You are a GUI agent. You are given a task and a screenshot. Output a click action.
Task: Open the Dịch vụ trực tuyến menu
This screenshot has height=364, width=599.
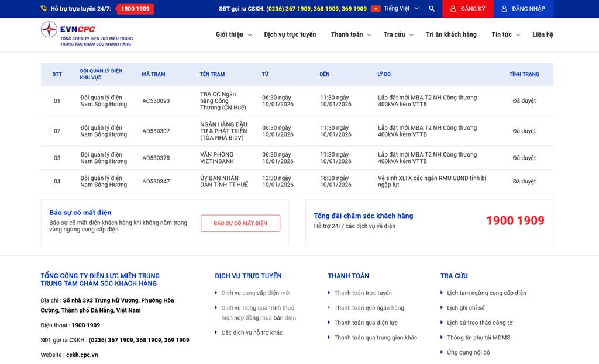[290, 34]
